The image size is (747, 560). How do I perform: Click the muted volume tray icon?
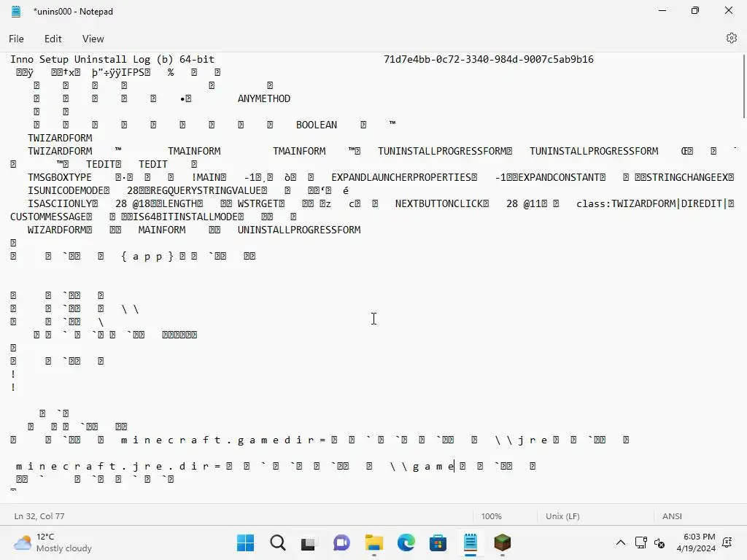coord(659,542)
